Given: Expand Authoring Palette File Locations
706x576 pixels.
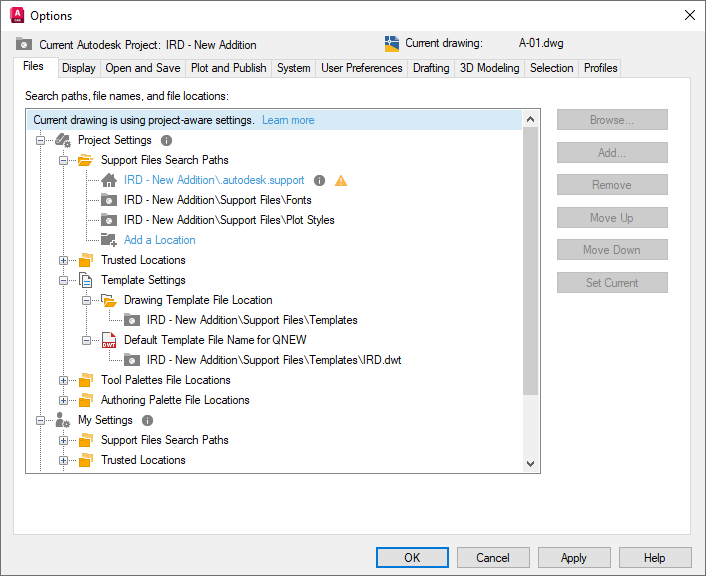Looking at the screenshot, I should tap(63, 400).
